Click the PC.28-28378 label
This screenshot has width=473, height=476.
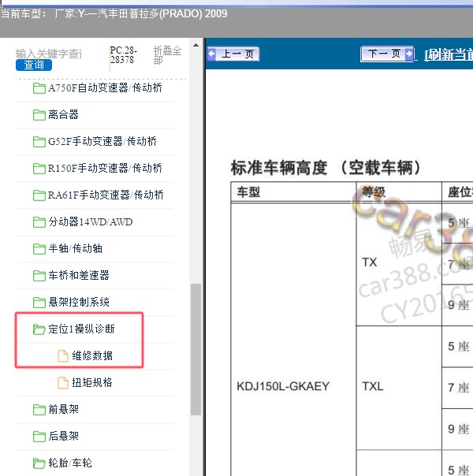(124, 55)
